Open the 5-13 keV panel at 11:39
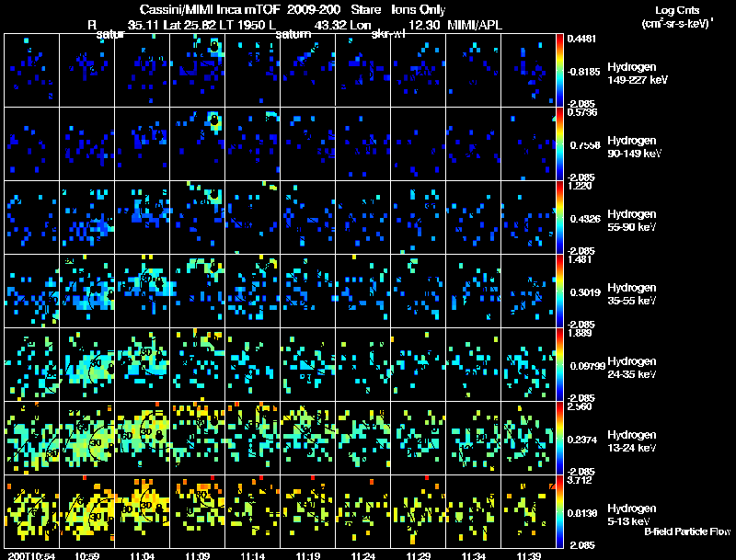This screenshot has width=736, height=560. [528, 511]
